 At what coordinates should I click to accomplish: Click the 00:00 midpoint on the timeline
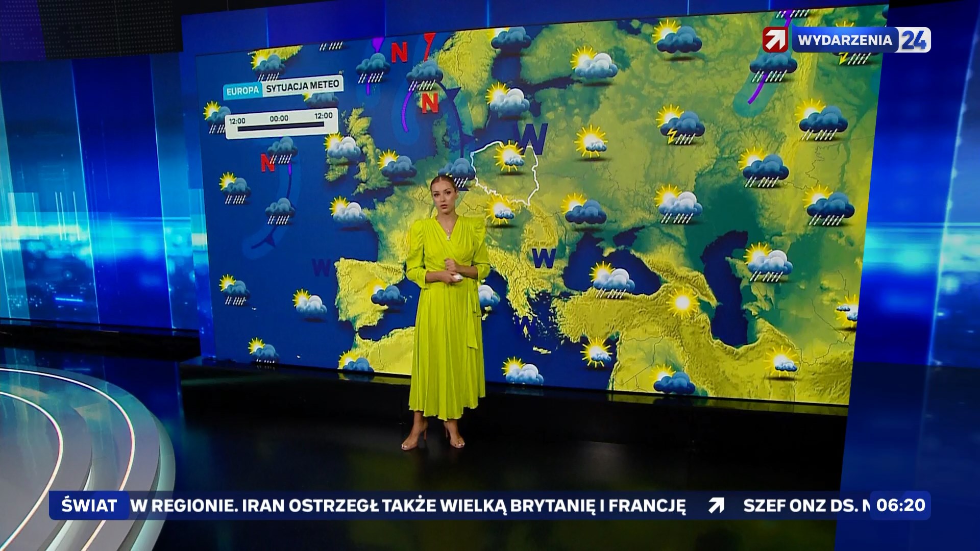pyautogui.click(x=279, y=118)
